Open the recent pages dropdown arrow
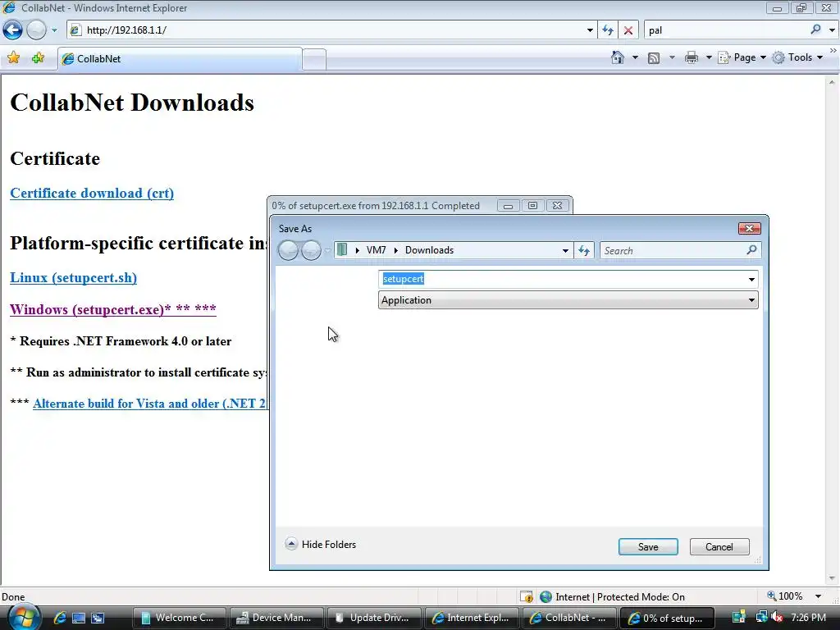This screenshot has width=840, height=630. click(54, 30)
